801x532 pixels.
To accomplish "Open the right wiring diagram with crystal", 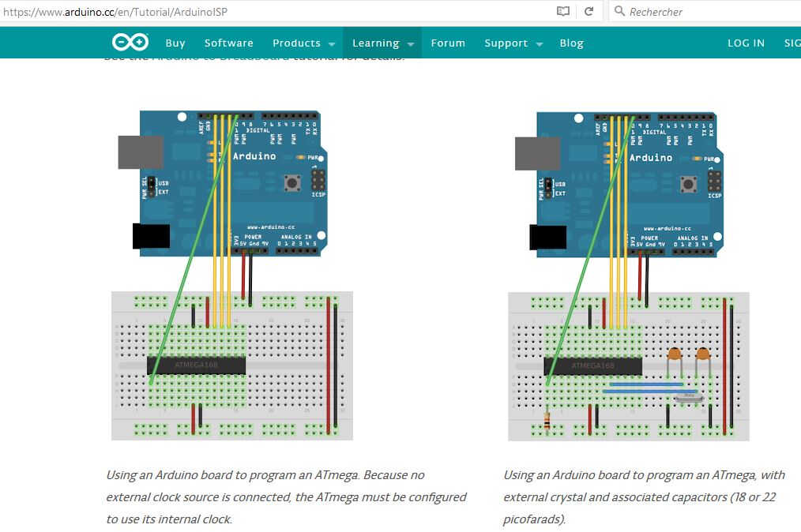I will [x=629, y=275].
